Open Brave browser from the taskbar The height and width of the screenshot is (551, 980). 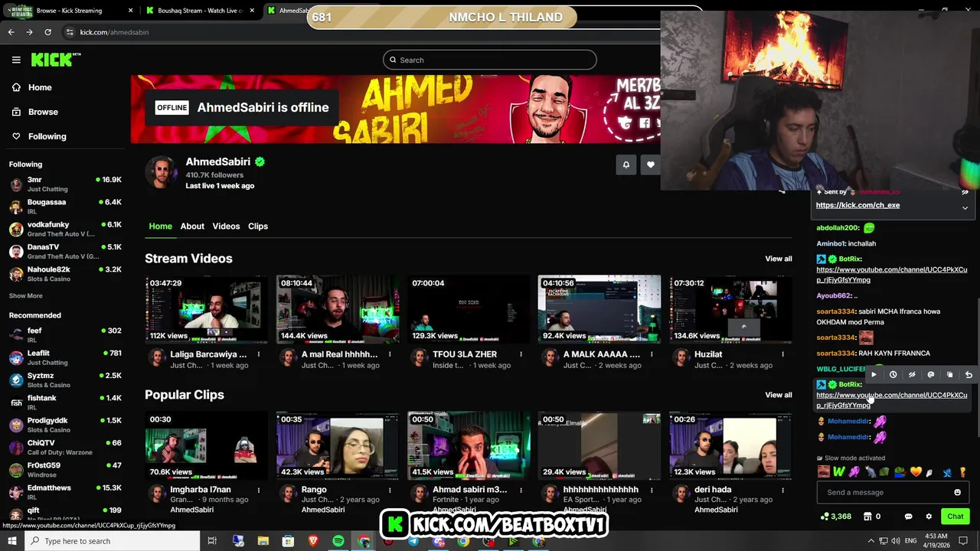pyautogui.click(x=313, y=541)
